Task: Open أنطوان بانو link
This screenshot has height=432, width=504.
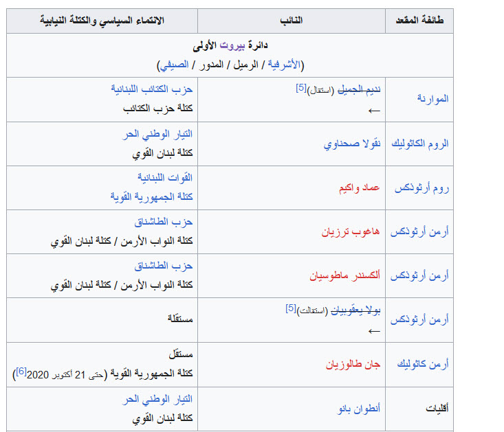Action: [359, 409]
